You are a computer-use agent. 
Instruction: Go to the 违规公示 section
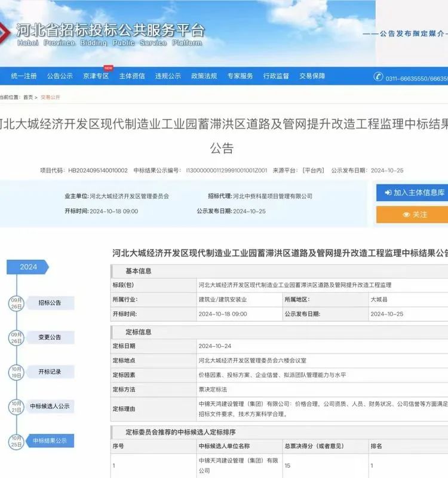pos(168,76)
